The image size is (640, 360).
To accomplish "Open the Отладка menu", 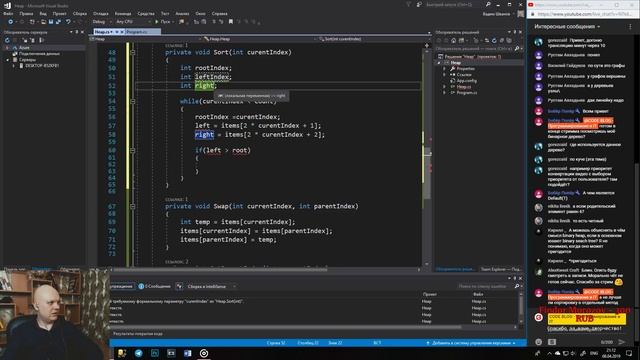I will coord(101,13).
